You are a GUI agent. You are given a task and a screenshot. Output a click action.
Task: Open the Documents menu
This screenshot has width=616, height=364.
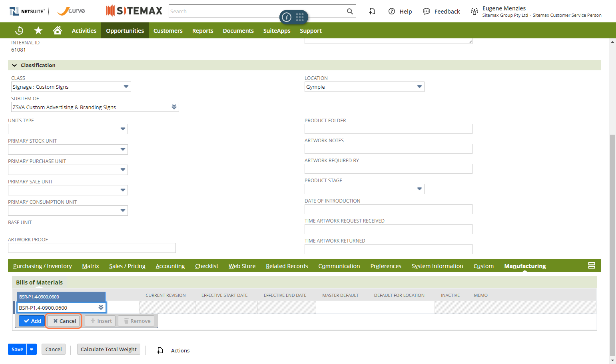[x=238, y=30]
